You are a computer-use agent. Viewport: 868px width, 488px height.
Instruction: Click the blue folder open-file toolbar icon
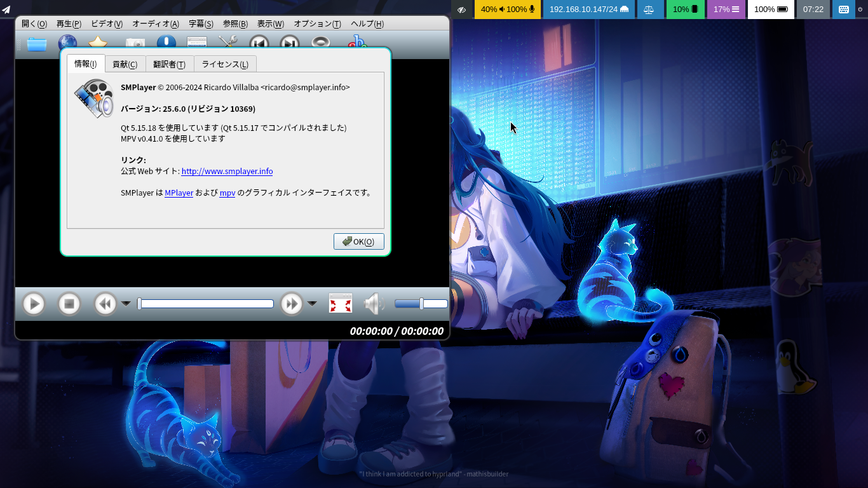(x=37, y=44)
